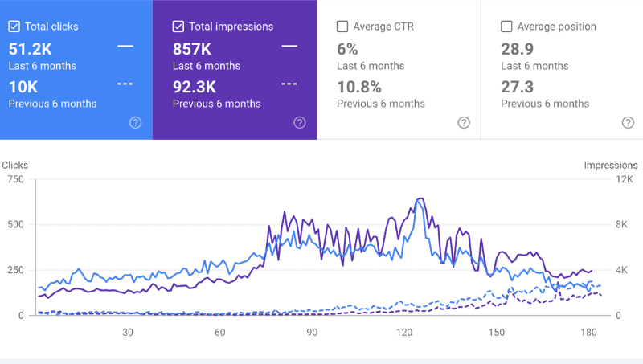The image size is (643, 364).
Task: Open help icon in Average CTR card
Action: pyautogui.click(x=464, y=123)
